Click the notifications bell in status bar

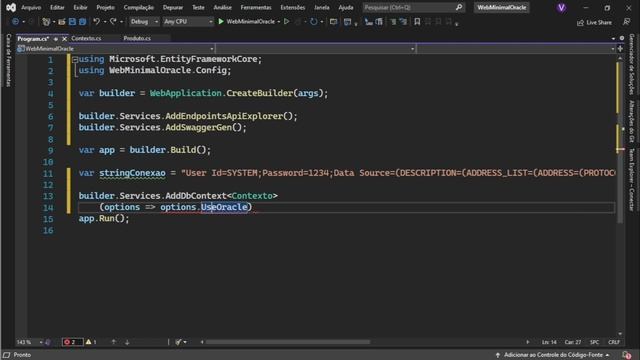point(627,355)
